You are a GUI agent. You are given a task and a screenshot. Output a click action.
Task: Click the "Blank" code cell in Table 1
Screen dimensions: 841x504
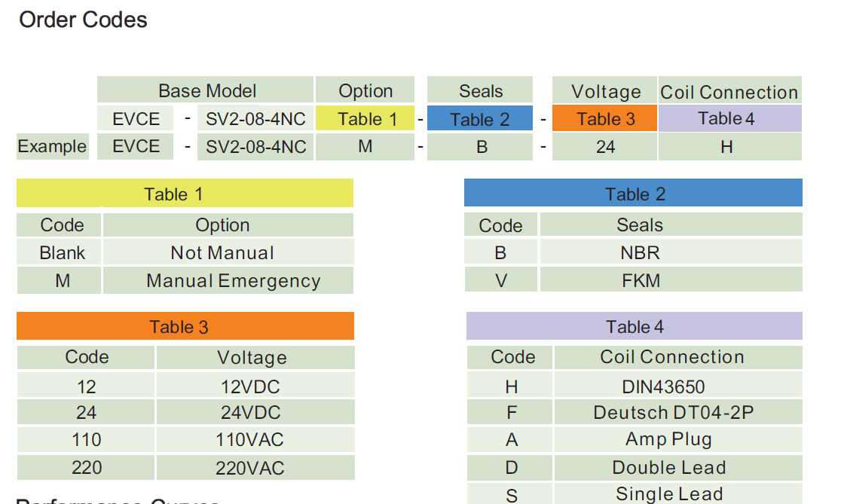[63, 253]
